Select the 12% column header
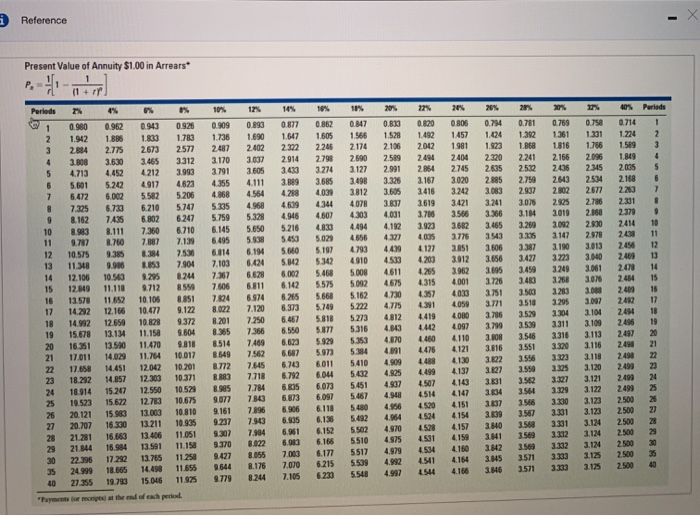Screen dimensions: 700x516 (254, 109)
